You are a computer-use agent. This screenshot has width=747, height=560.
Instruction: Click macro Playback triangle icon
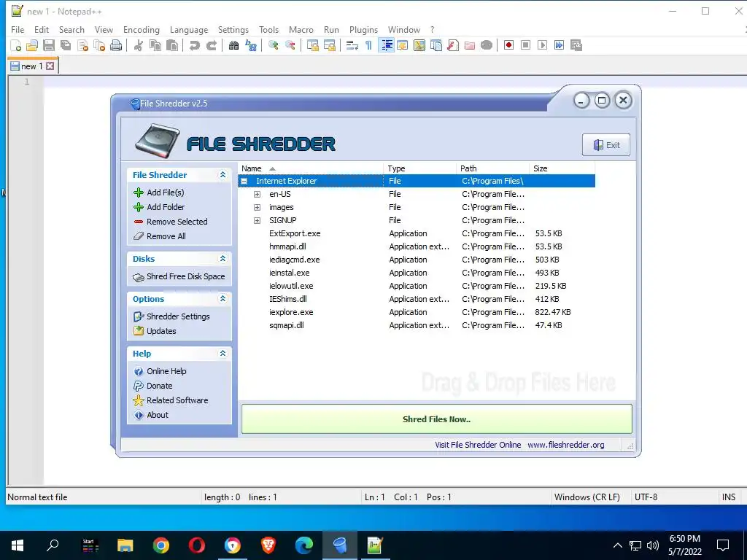[x=542, y=45]
